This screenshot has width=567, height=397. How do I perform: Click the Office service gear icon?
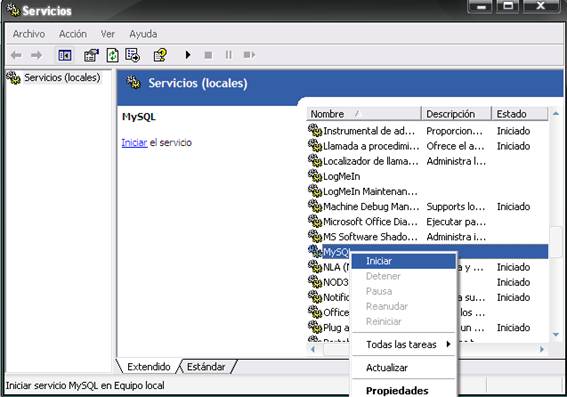(315, 311)
